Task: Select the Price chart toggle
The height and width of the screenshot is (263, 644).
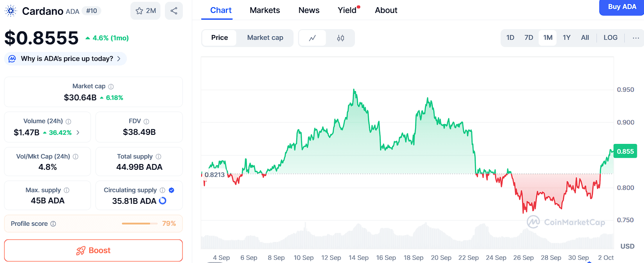Action: (220, 38)
